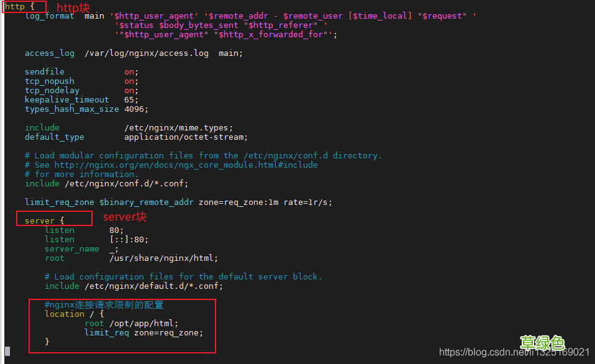Click the "limit_req zone=req_zone;" line
The height and width of the screenshot is (364, 595).
[x=143, y=333]
